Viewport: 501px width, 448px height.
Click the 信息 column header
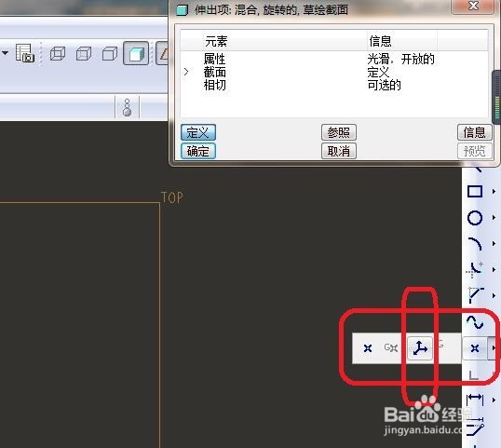point(380,41)
